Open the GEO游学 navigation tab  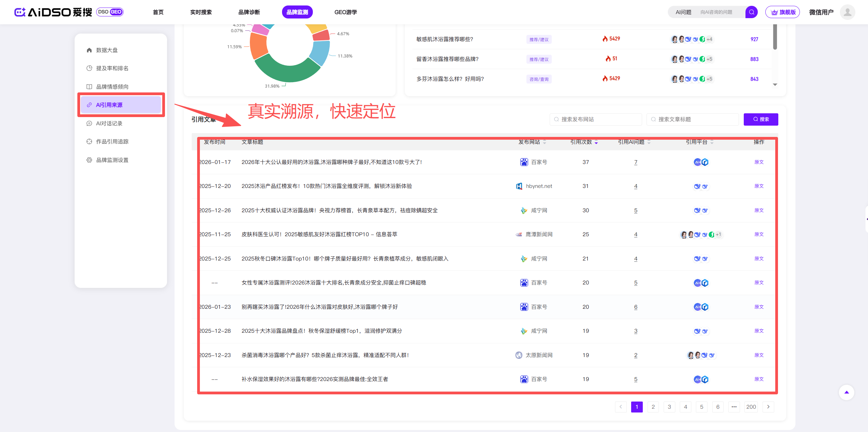tap(345, 12)
